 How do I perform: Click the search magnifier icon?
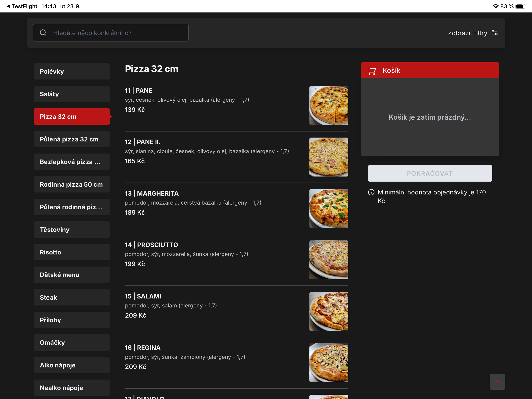point(43,33)
